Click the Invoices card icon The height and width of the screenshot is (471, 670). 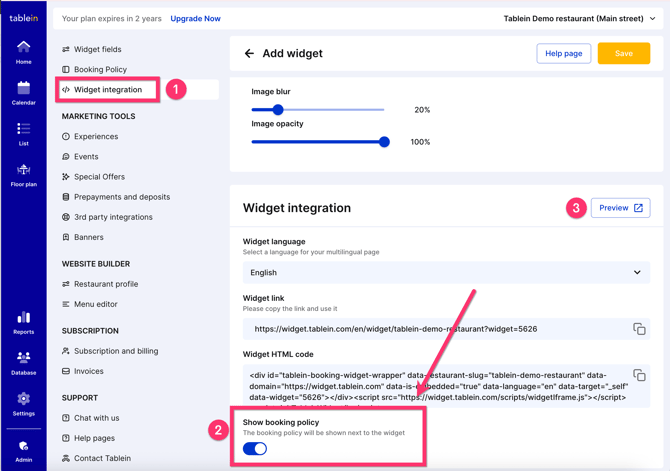65,371
